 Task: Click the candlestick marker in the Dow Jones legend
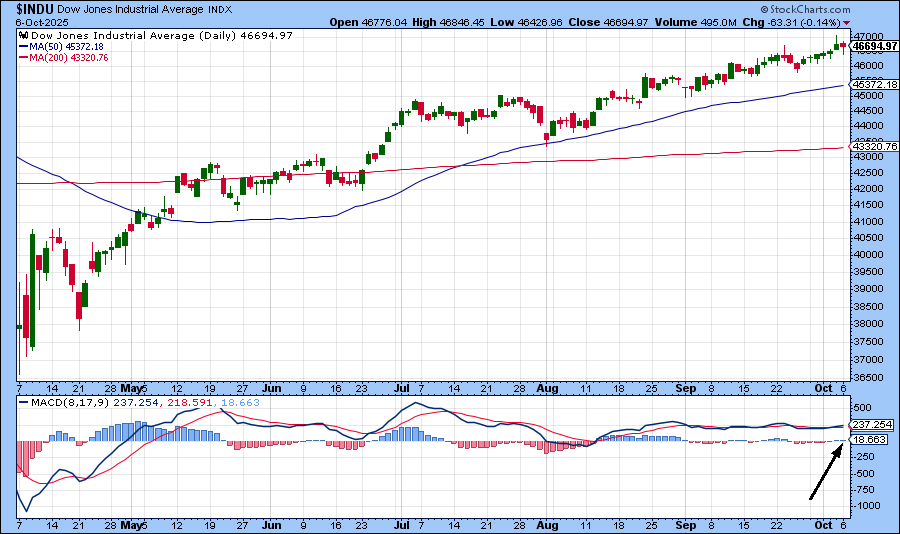coord(23,35)
